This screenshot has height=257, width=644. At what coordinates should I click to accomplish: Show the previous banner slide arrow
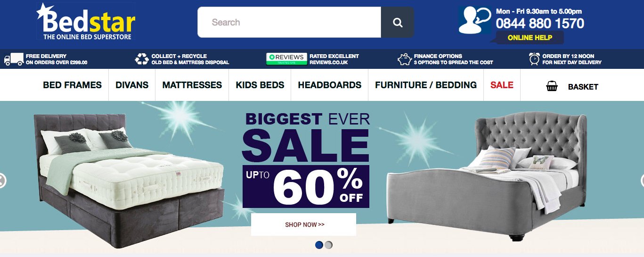(2, 181)
